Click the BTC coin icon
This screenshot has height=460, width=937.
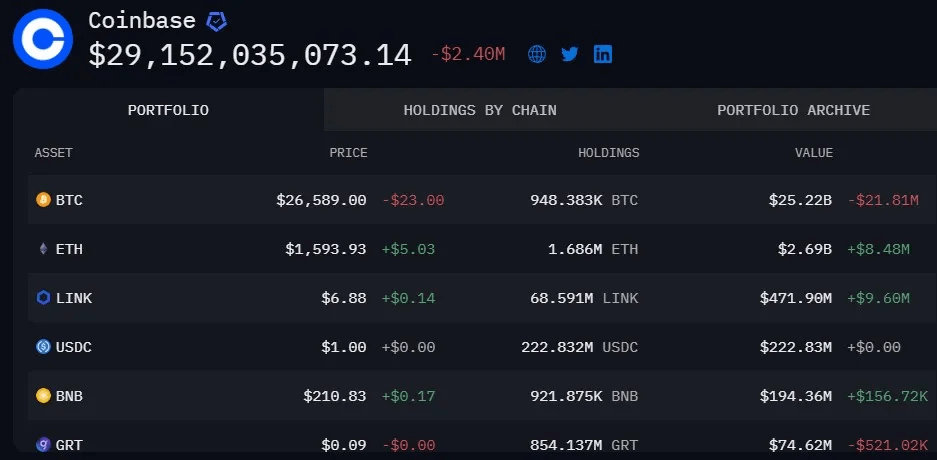tap(43, 200)
